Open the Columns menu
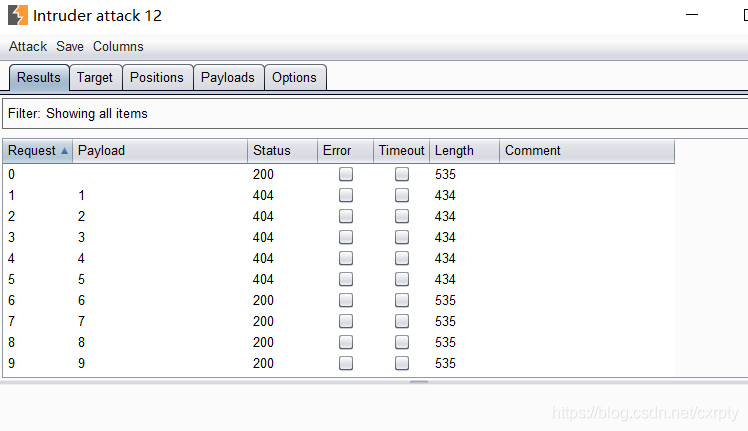The image size is (748, 431). tap(118, 46)
